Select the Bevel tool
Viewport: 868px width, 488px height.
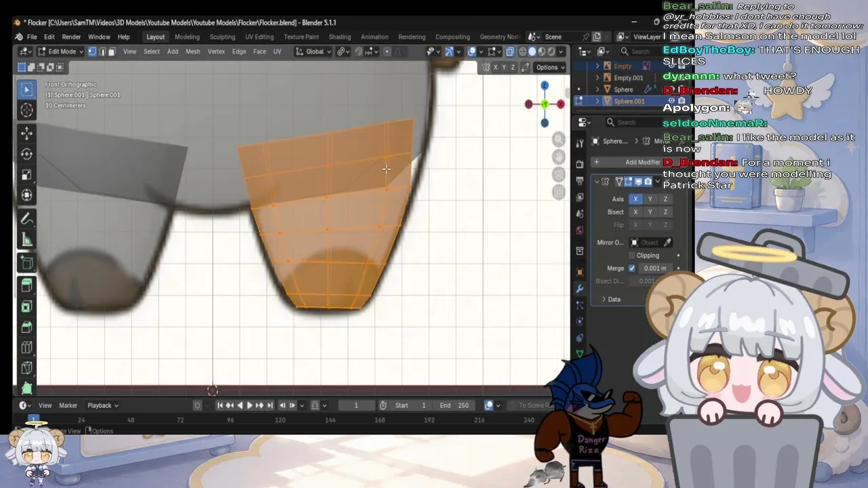pyautogui.click(x=27, y=327)
